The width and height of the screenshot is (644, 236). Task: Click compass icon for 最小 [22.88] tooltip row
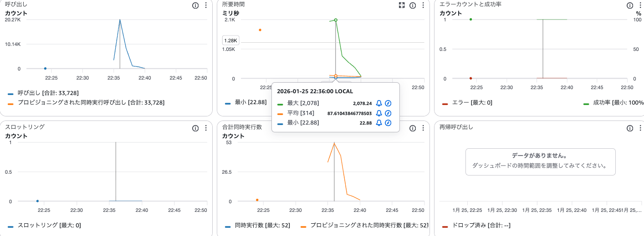coord(388,123)
